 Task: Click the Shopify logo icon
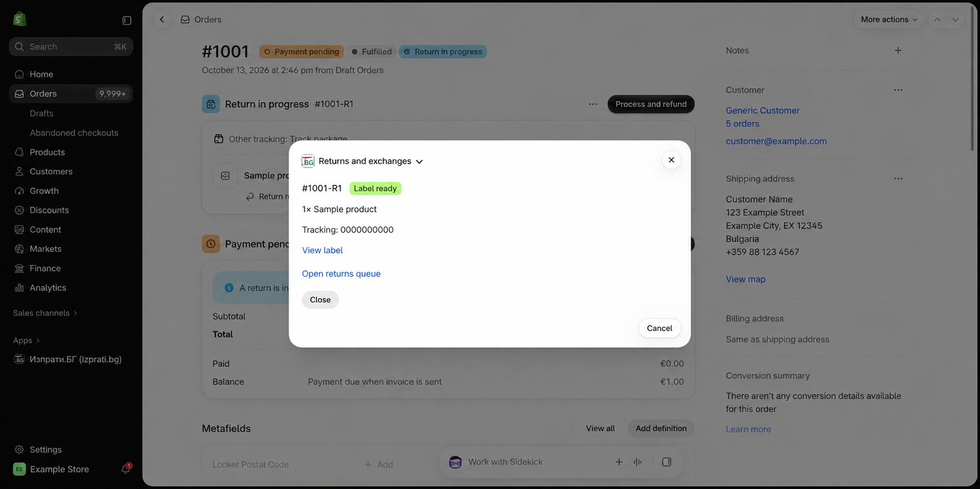point(19,19)
